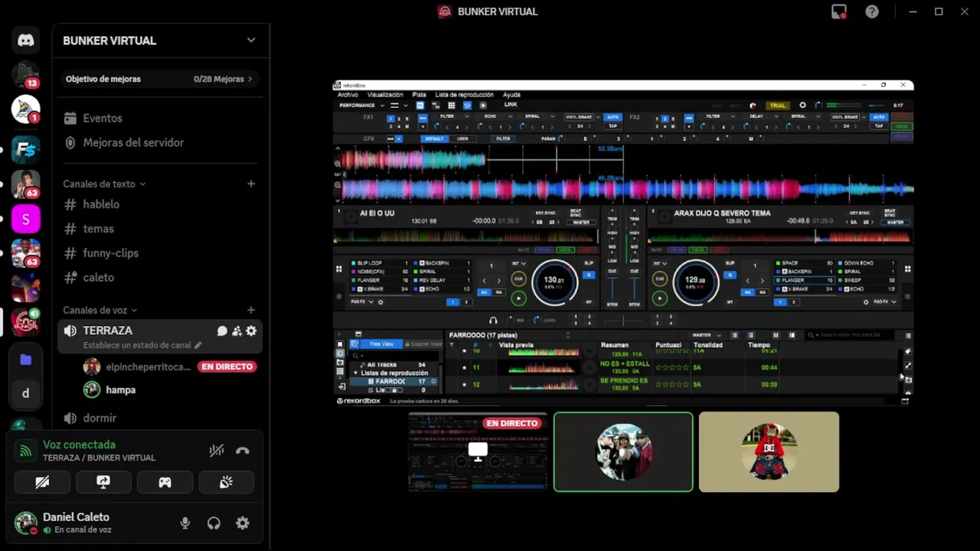The width and height of the screenshot is (980, 551).
Task: Click the share screen button
Action: 103,482
